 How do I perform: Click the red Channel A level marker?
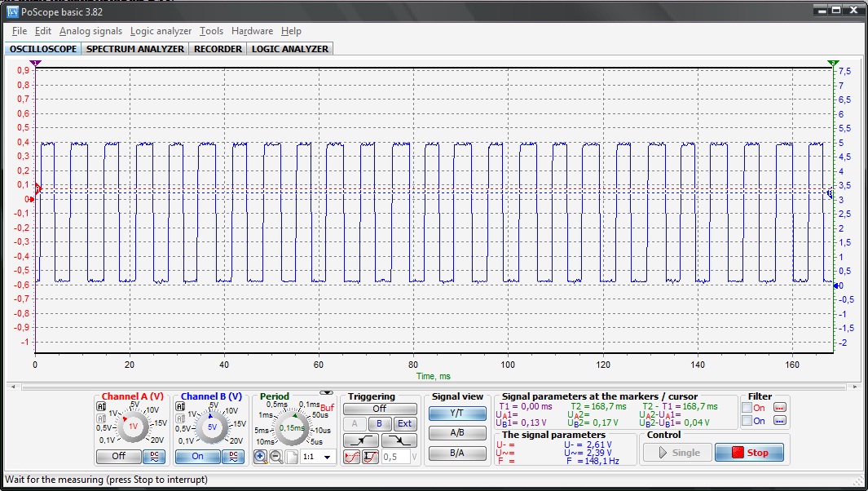[x=37, y=188]
